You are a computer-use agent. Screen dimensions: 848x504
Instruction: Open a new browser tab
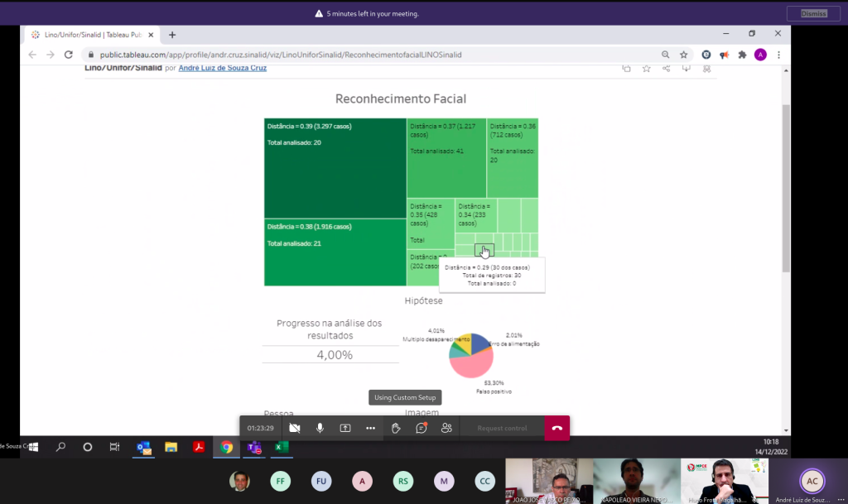tap(172, 35)
